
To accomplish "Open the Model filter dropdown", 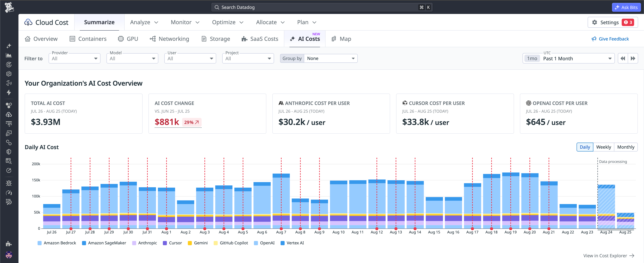I will pyautogui.click(x=132, y=58).
